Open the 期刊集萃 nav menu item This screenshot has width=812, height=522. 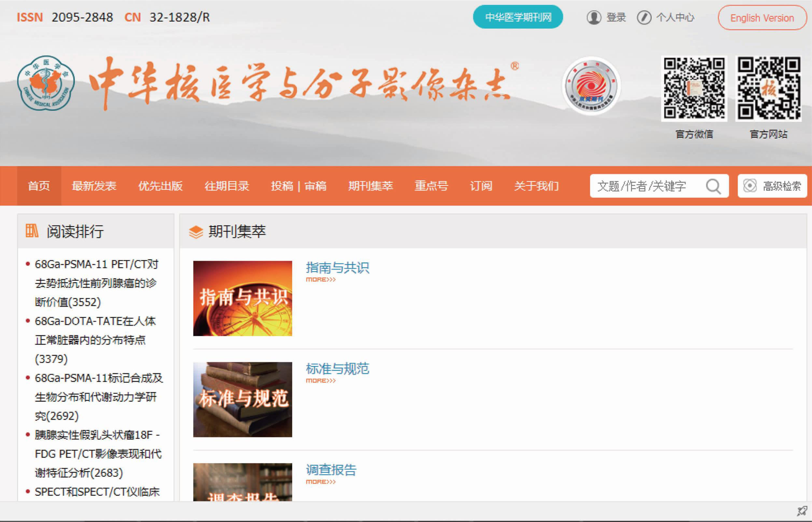pos(371,186)
